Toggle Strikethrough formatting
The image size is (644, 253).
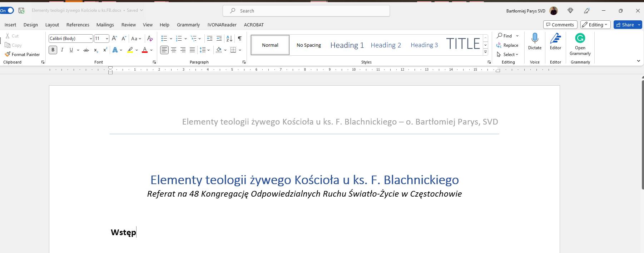pos(86,50)
